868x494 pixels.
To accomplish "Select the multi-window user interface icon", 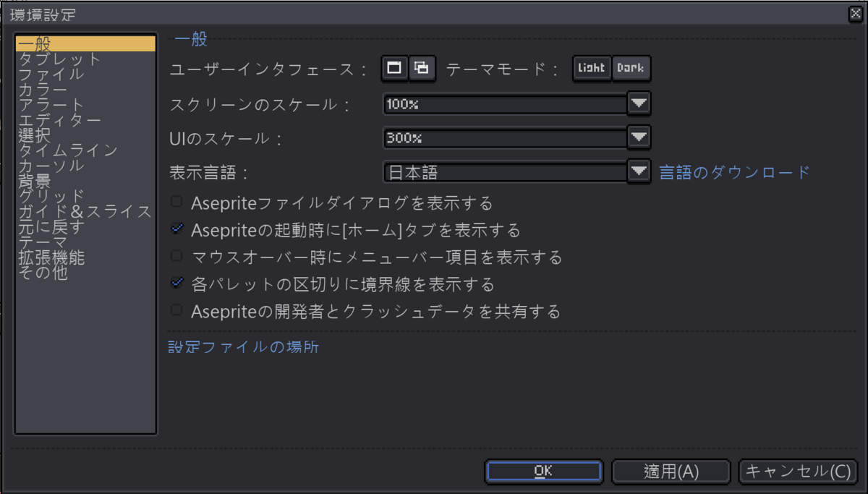I will [422, 68].
